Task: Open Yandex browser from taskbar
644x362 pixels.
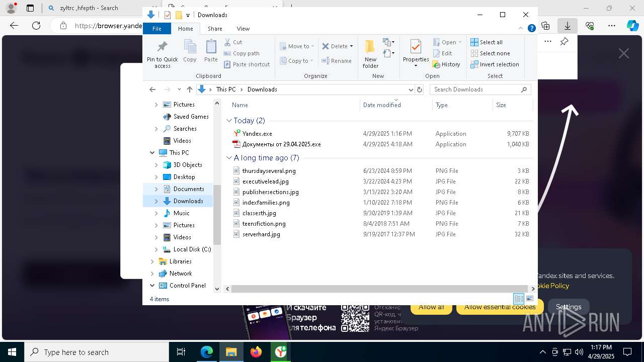Action: (280, 352)
